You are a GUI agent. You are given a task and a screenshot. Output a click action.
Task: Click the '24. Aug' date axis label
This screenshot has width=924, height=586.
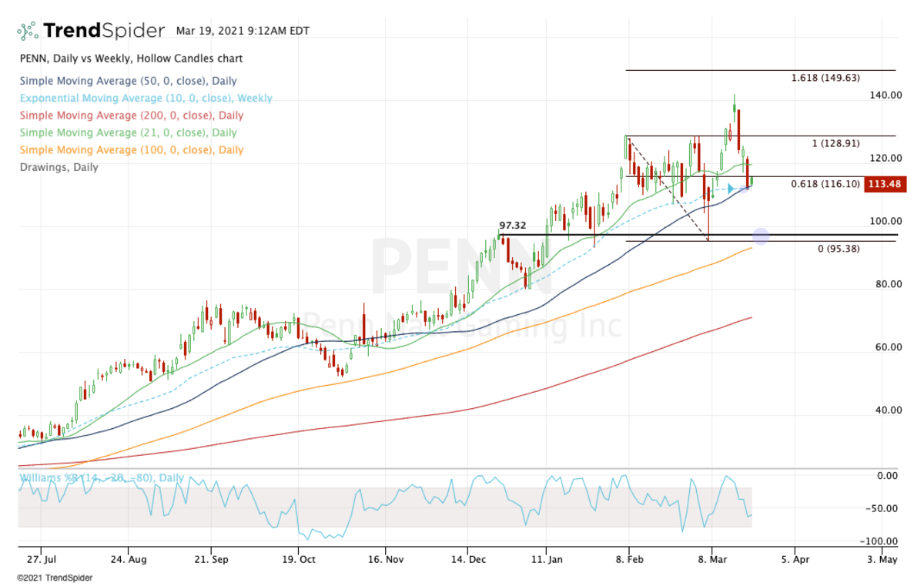click(129, 560)
